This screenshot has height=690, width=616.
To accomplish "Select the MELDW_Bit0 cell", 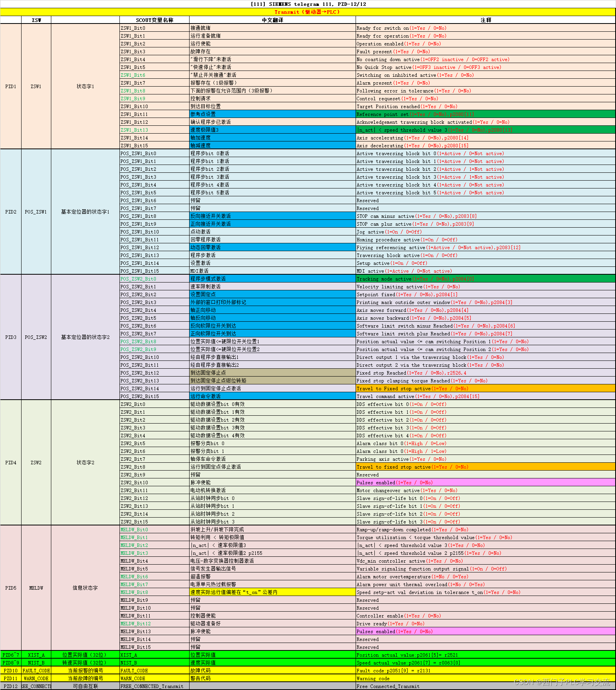I will [154, 529].
